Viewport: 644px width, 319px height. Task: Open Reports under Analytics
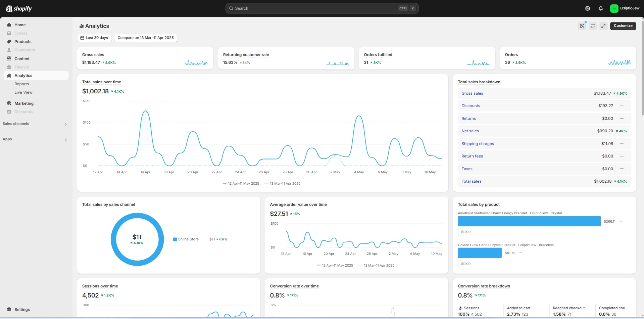point(21,84)
